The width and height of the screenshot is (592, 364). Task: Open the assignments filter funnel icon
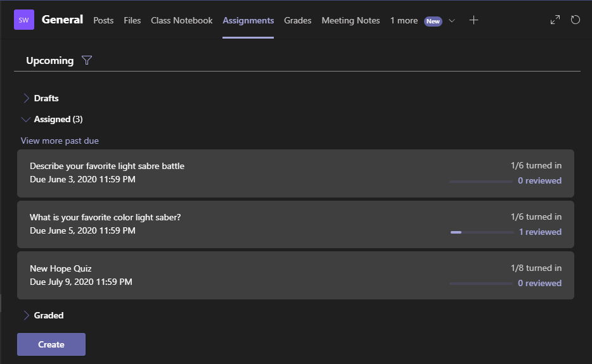pyautogui.click(x=87, y=61)
